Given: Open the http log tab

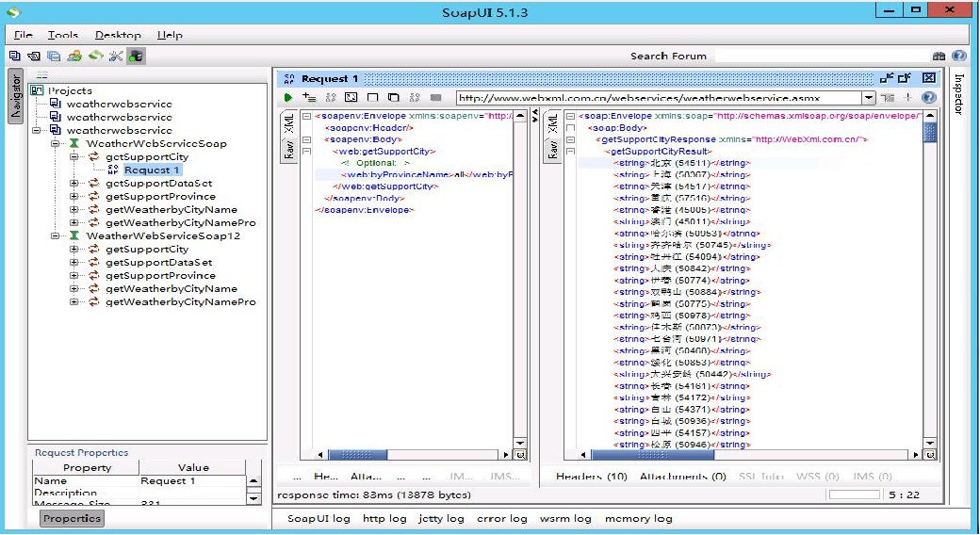Looking at the screenshot, I should point(385,518).
